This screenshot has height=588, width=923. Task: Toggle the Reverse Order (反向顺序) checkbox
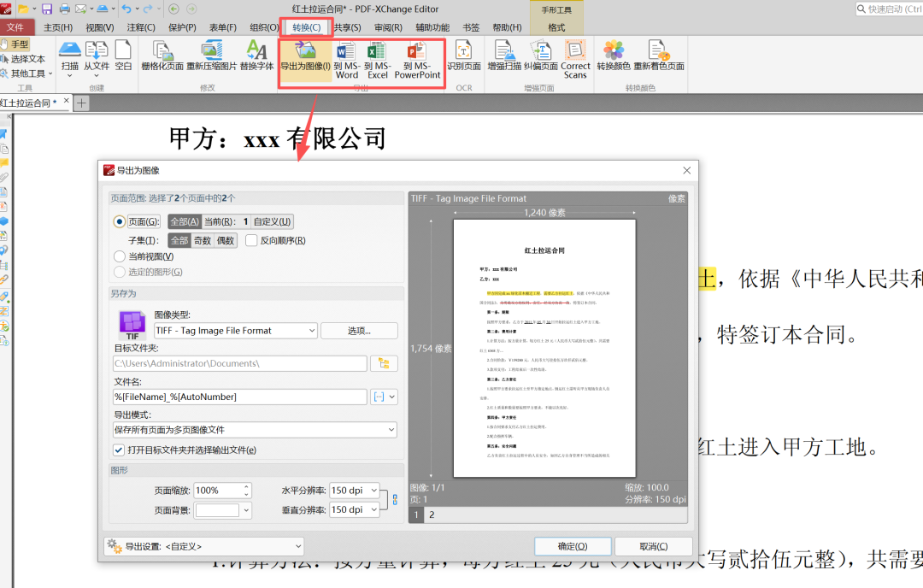pos(251,240)
